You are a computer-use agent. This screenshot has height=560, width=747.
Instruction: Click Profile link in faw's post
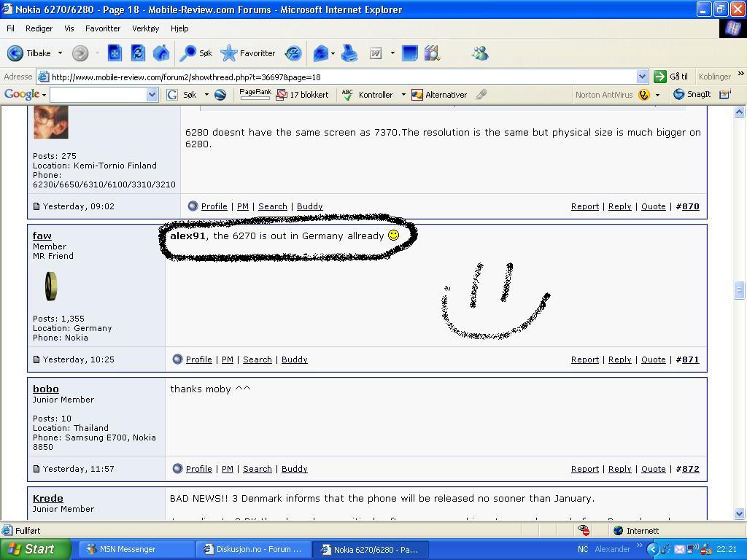[198, 359]
